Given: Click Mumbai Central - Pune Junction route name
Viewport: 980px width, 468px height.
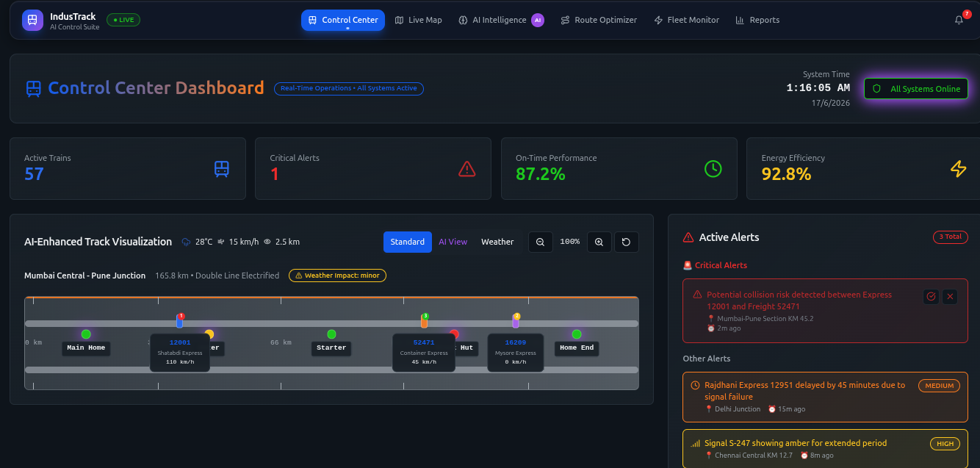Looking at the screenshot, I should coord(84,276).
